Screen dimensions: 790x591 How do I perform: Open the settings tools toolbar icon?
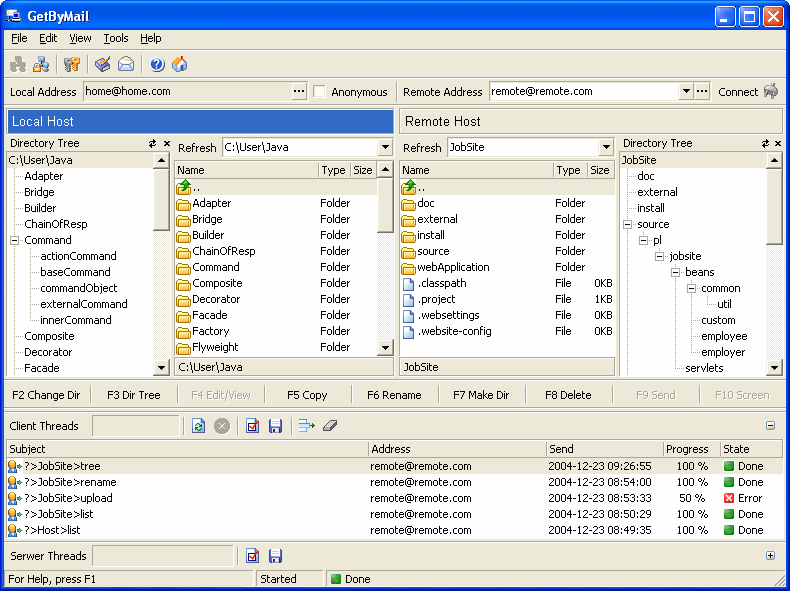pos(72,64)
